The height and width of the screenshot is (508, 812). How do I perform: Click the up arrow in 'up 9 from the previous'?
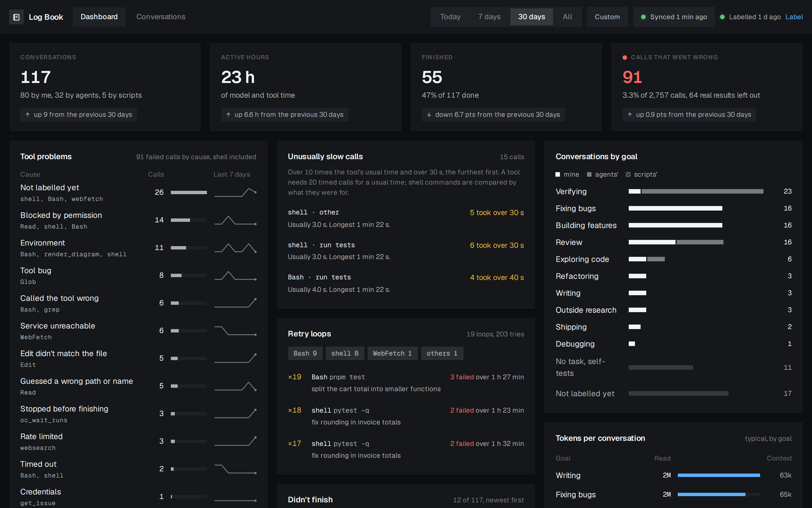pyautogui.click(x=28, y=115)
